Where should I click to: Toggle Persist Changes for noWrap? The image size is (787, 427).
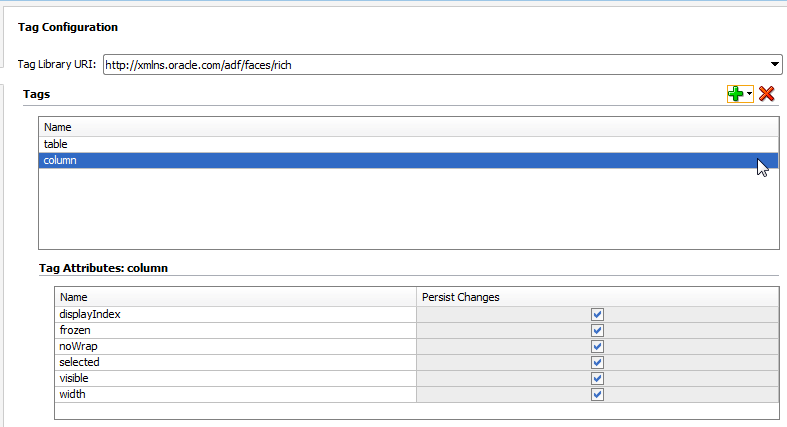pyautogui.click(x=597, y=347)
